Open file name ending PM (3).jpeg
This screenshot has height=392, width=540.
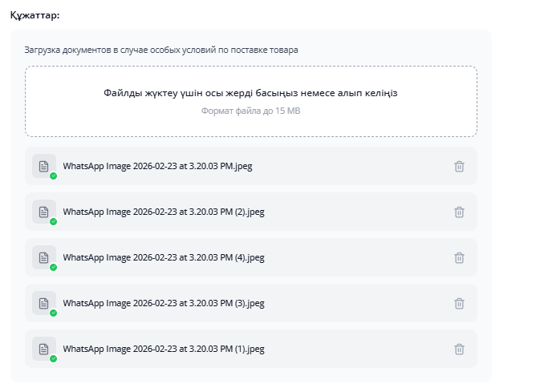pyautogui.click(x=164, y=304)
